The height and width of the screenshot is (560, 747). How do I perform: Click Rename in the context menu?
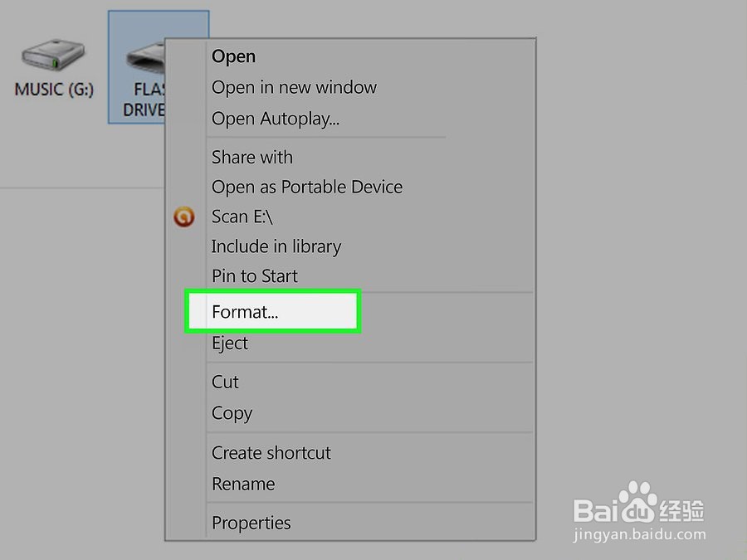pyautogui.click(x=242, y=484)
